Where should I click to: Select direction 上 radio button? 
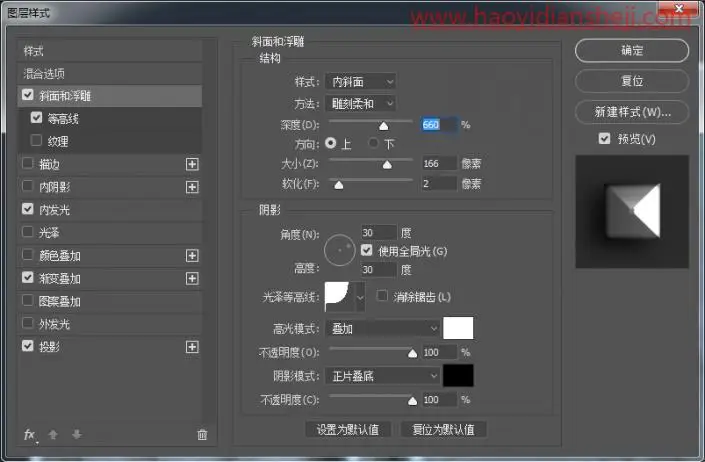330,143
